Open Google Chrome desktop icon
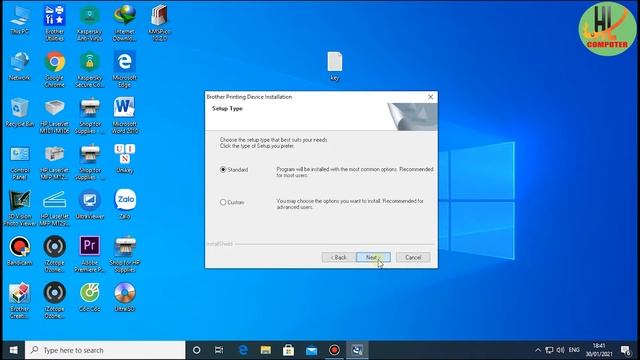This screenshot has width=640, height=360. click(x=55, y=69)
